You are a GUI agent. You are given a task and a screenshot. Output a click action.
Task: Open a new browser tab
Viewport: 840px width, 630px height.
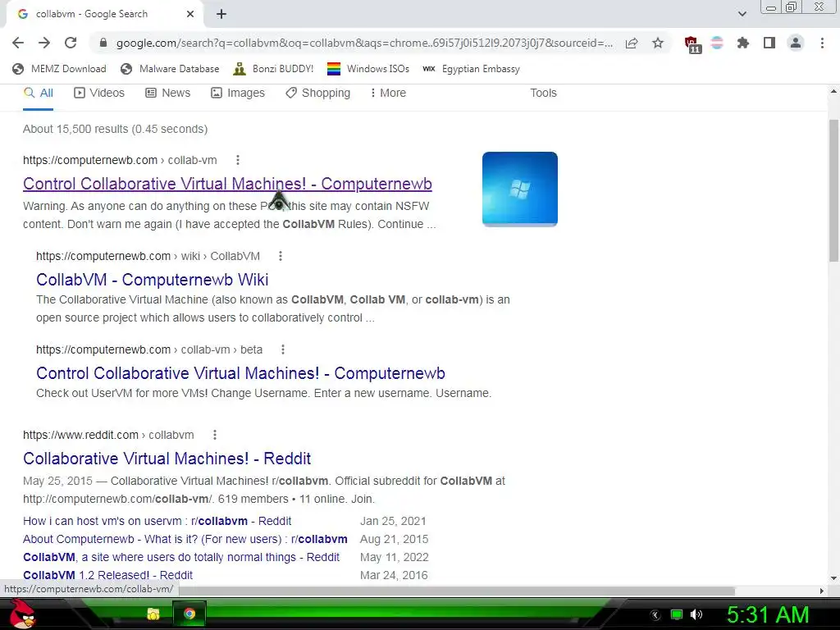coord(221,15)
